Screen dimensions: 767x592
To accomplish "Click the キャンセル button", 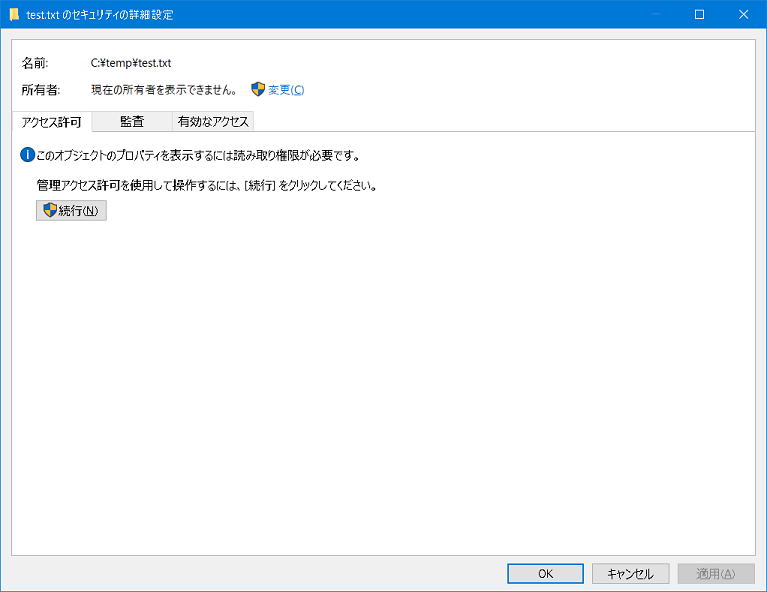I will 630,574.
